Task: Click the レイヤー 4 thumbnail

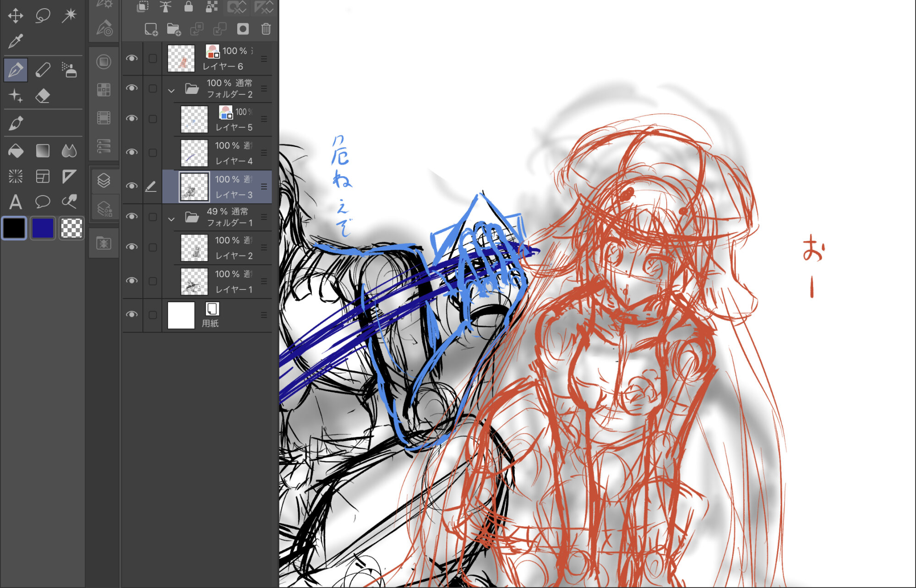Action: coord(194,153)
